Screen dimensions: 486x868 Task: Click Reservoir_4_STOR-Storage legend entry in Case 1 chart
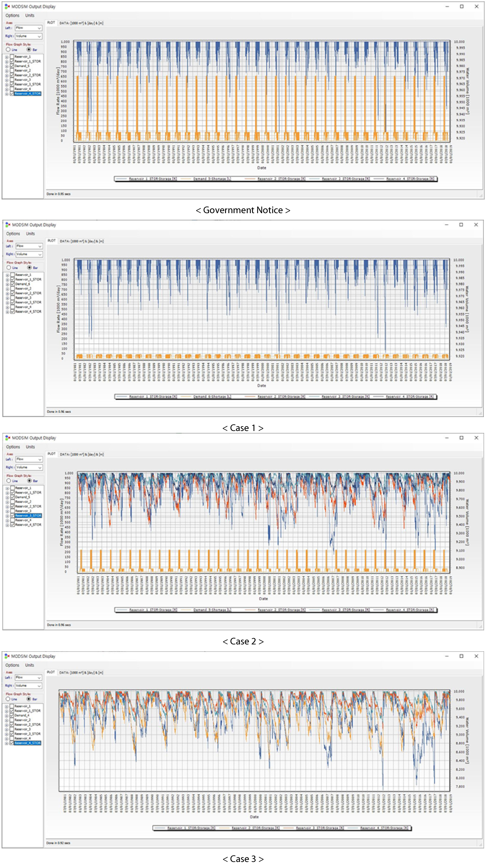click(x=404, y=397)
